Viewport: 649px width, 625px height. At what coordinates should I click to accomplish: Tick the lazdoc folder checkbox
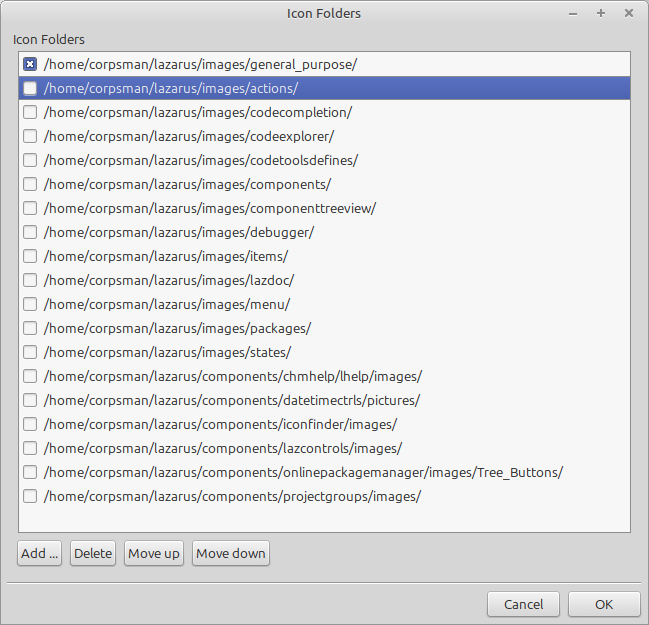pos(30,280)
